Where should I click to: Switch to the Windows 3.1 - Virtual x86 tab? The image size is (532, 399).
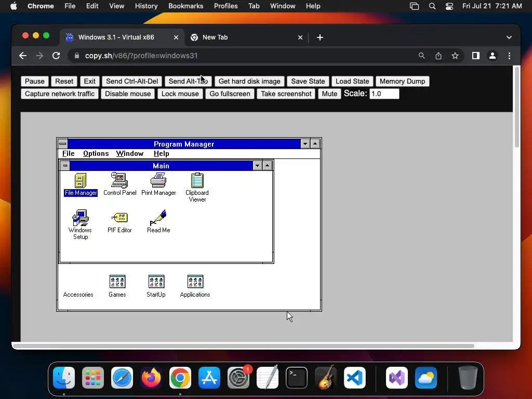(x=122, y=37)
